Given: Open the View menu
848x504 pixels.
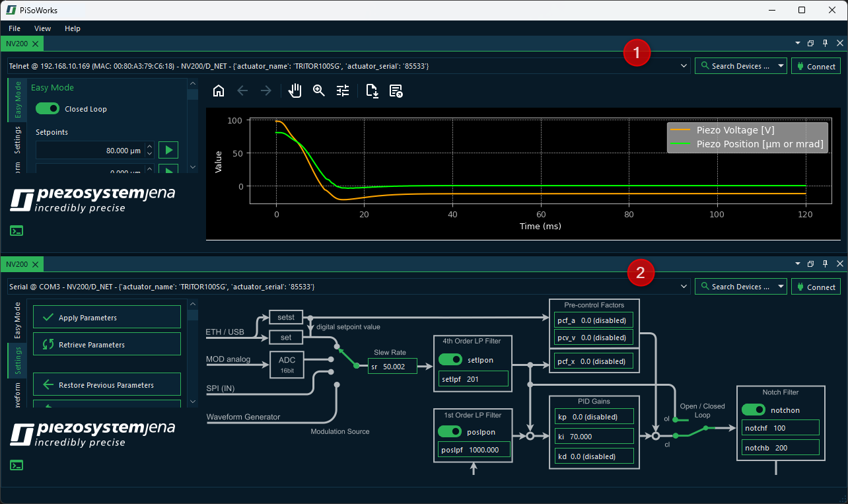Looking at the screenshot, I should click(42, 28).
